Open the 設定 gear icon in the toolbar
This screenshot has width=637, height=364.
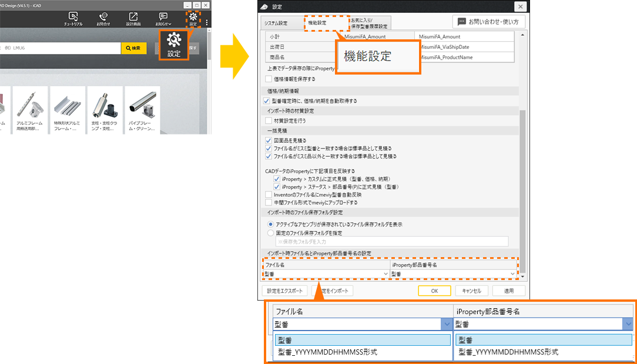[193, 17]
